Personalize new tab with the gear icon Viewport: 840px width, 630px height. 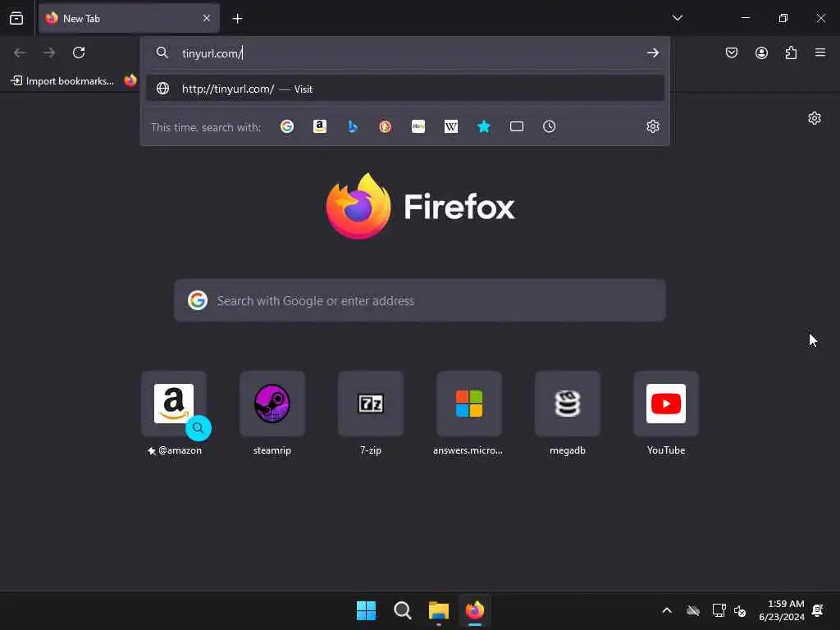(815, 118)
